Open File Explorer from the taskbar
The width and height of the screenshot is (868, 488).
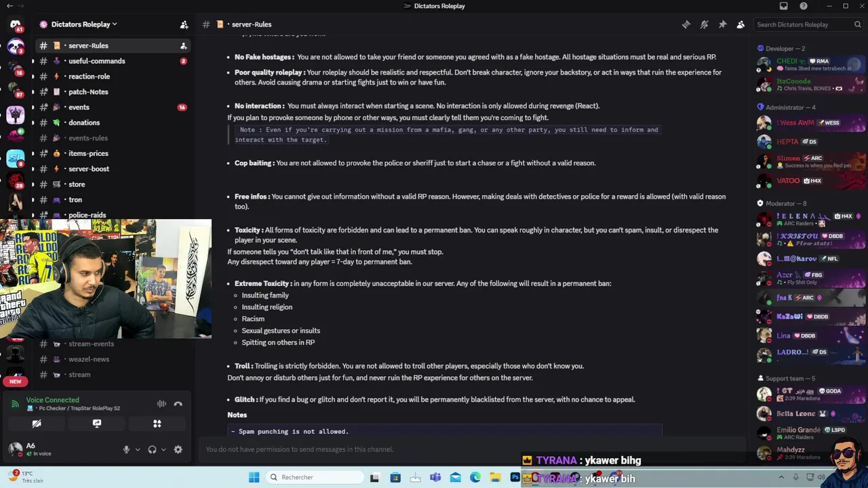[495, 477]
